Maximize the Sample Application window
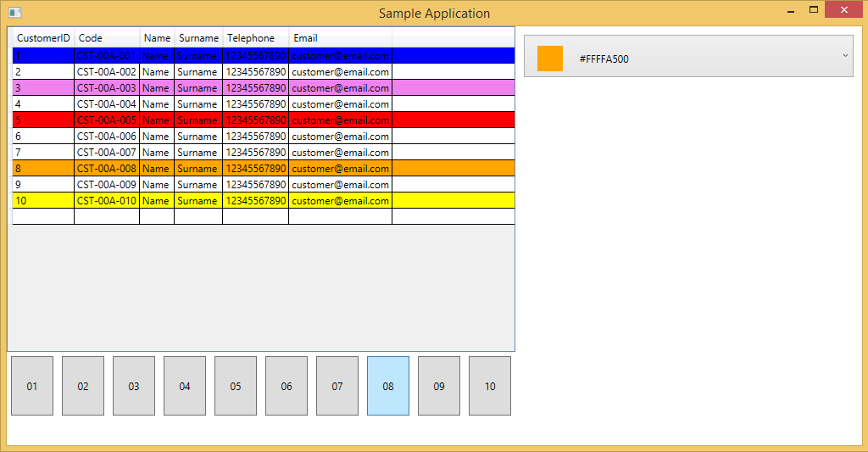This screenshot has width=868, height=452. point(814,10)
